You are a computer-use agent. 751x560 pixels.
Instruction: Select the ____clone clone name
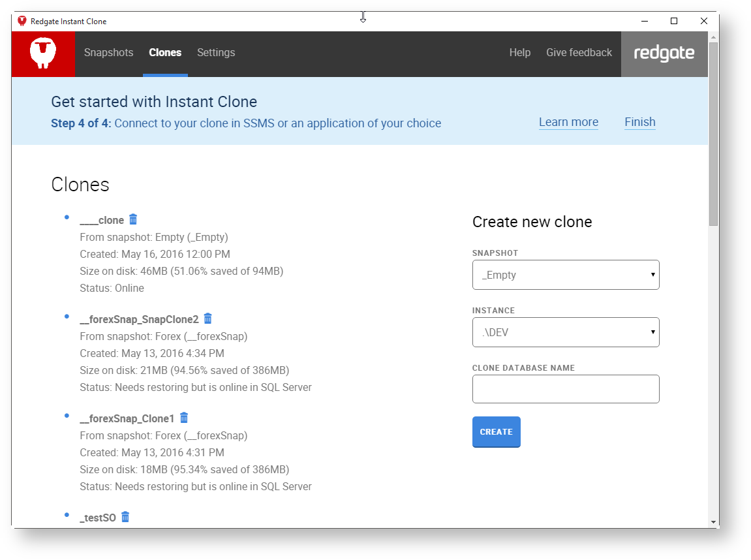pos(102,221)
